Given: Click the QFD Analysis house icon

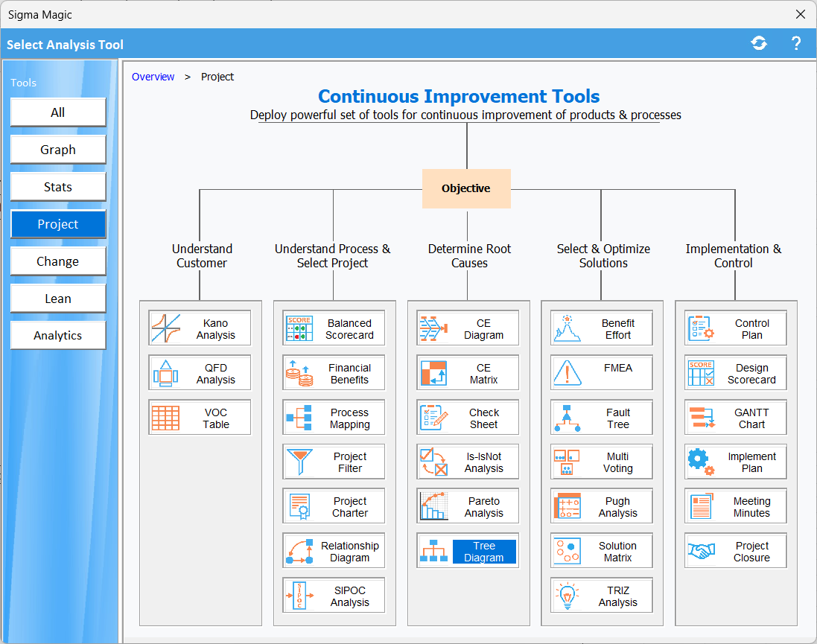Looking at the screenshot, I should (x=165, y=373).
